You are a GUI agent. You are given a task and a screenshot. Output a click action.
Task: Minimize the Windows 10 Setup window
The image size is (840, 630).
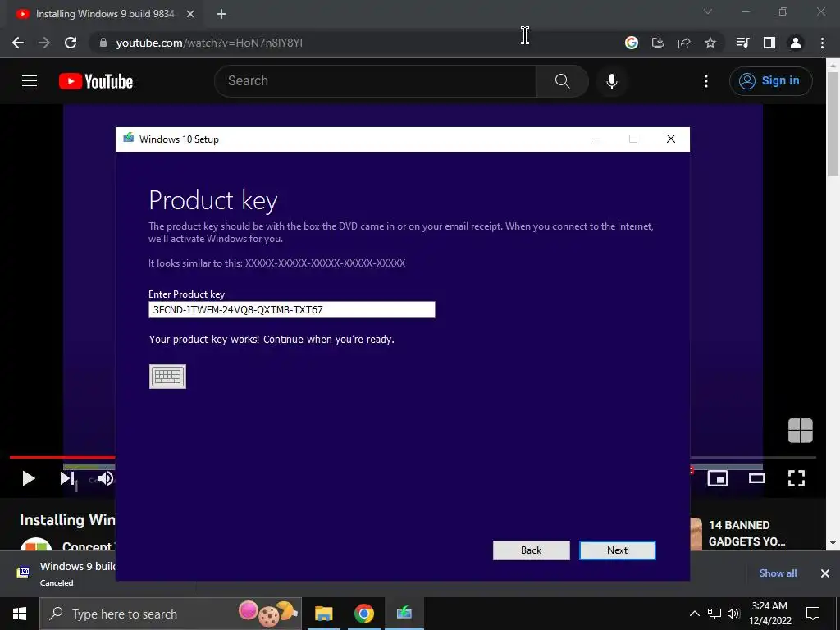click(x=596, y=139)
